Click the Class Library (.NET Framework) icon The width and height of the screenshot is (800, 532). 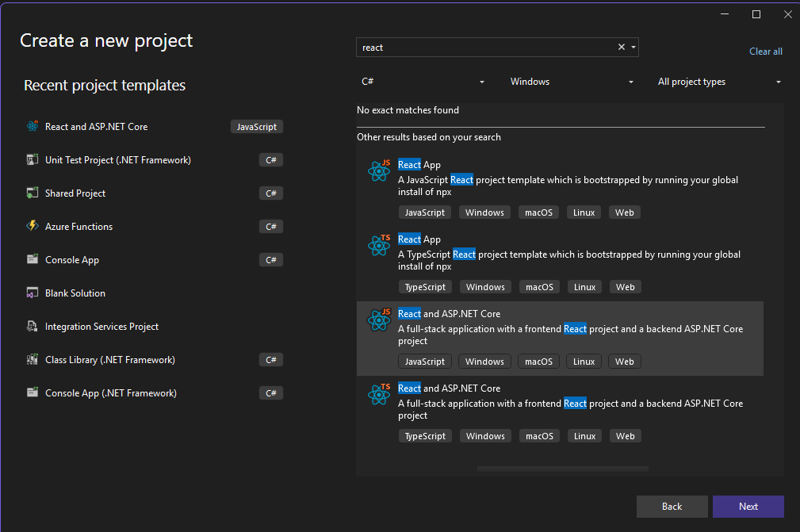33,360
